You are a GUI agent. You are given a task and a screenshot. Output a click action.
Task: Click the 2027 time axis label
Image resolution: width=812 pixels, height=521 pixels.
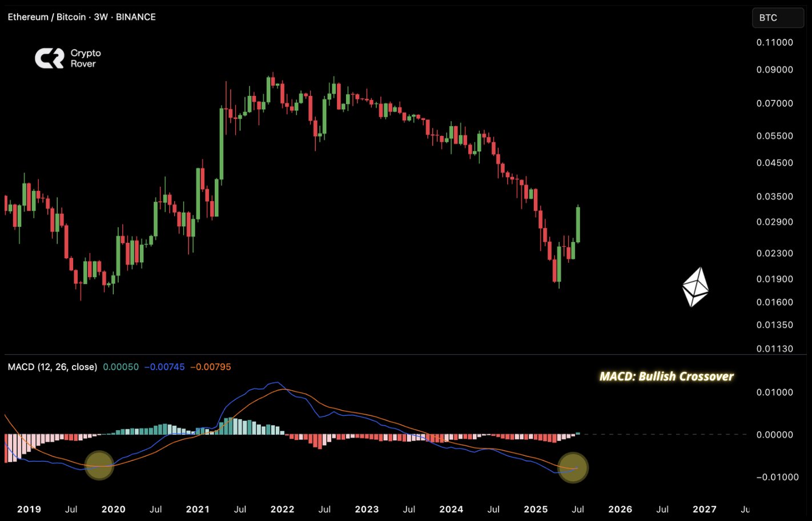[x=705, y=509]
